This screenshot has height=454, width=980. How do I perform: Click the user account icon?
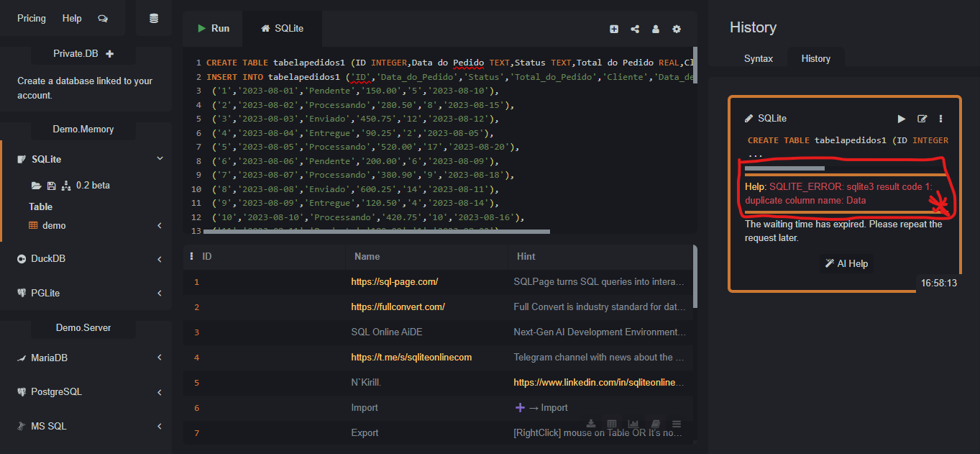(x=656, y=29)
